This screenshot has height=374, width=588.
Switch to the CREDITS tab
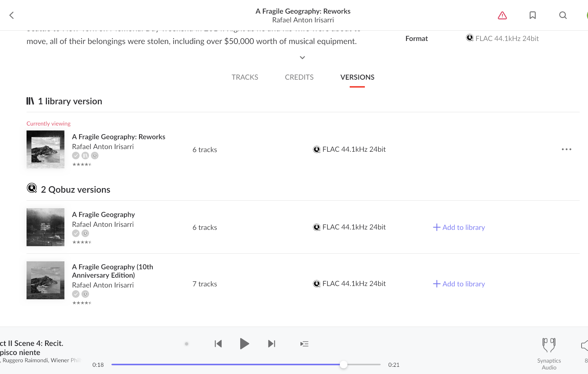(x=299, y=77)
